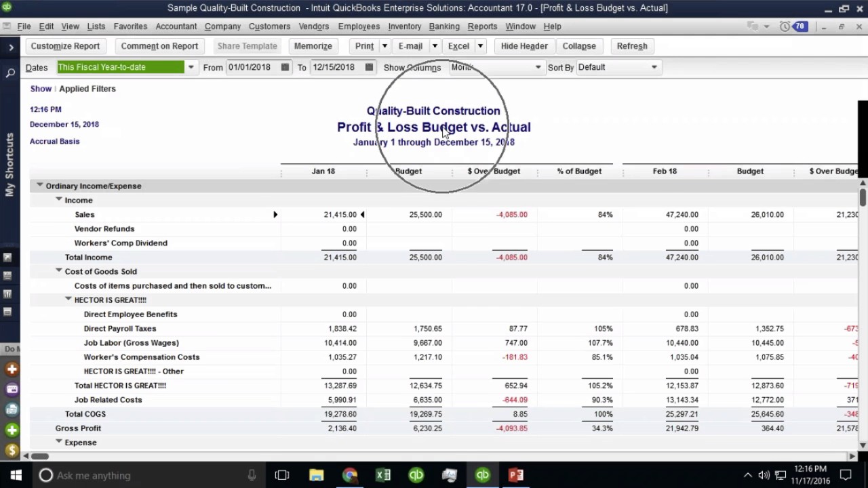The width and height of the screenshot is (868, 488).
Task: Select the Job Related Costs row label
Action: pos(108,400)
